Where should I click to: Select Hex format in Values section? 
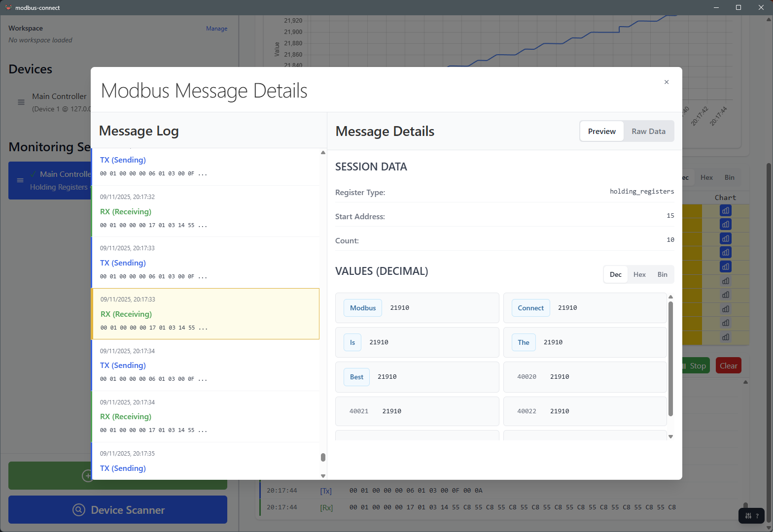pyautogui.click(x=639, y=274)
